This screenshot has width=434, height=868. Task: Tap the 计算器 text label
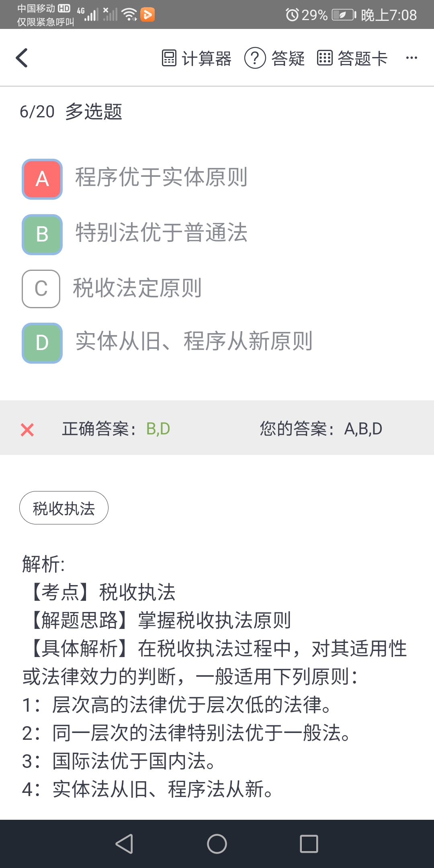click(x=207, y=59)
